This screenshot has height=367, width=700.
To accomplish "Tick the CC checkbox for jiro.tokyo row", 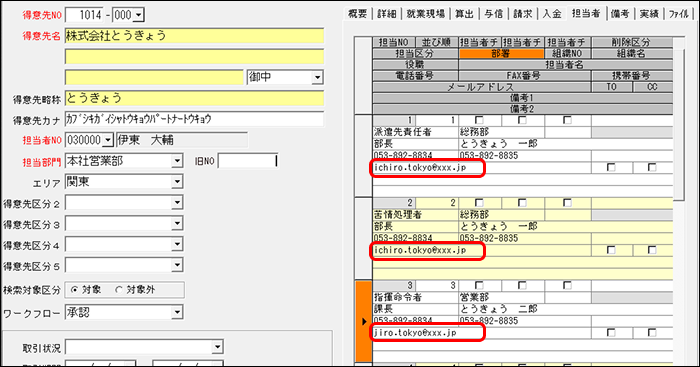I will 652,333.
